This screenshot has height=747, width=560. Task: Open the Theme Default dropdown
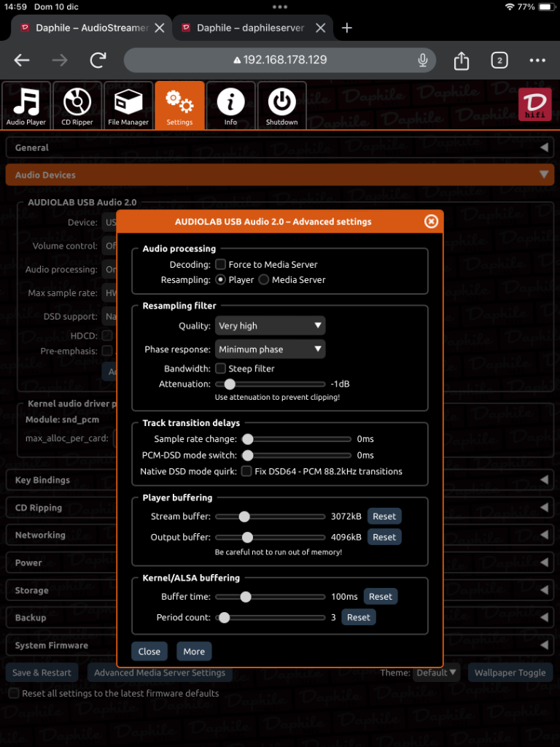coord(436,673)
